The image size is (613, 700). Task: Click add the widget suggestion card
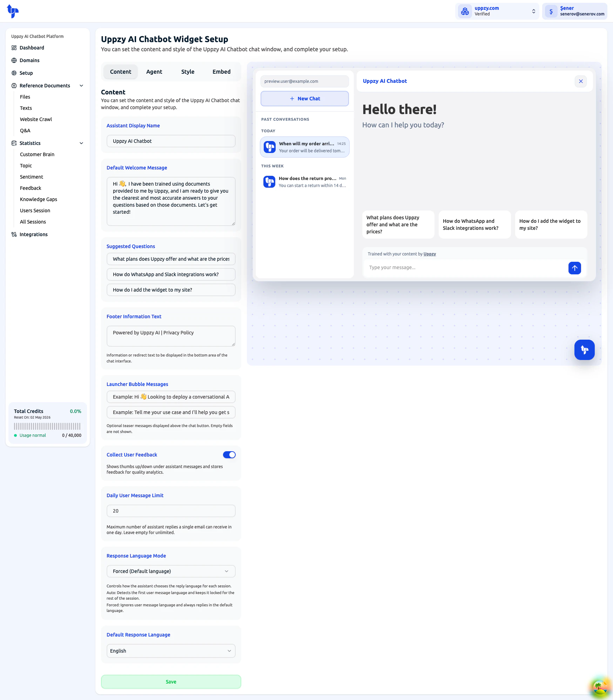pos(551,225)
